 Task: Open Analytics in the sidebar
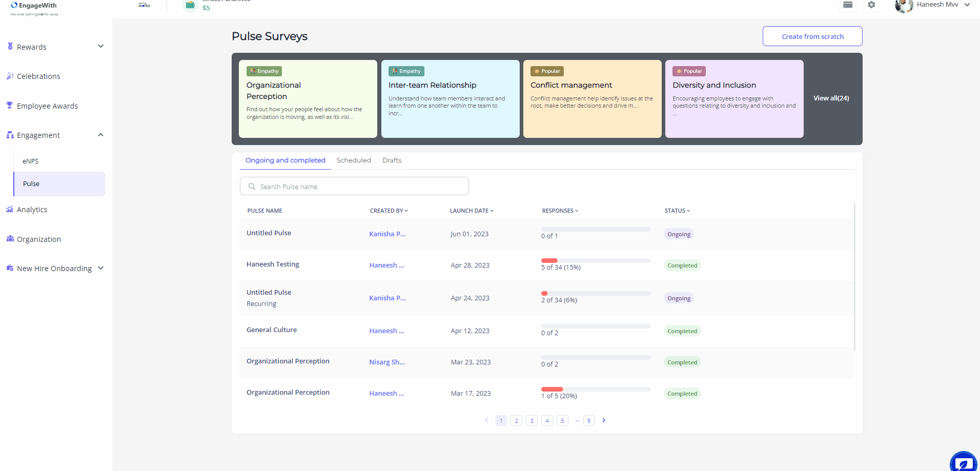(32, 209)
